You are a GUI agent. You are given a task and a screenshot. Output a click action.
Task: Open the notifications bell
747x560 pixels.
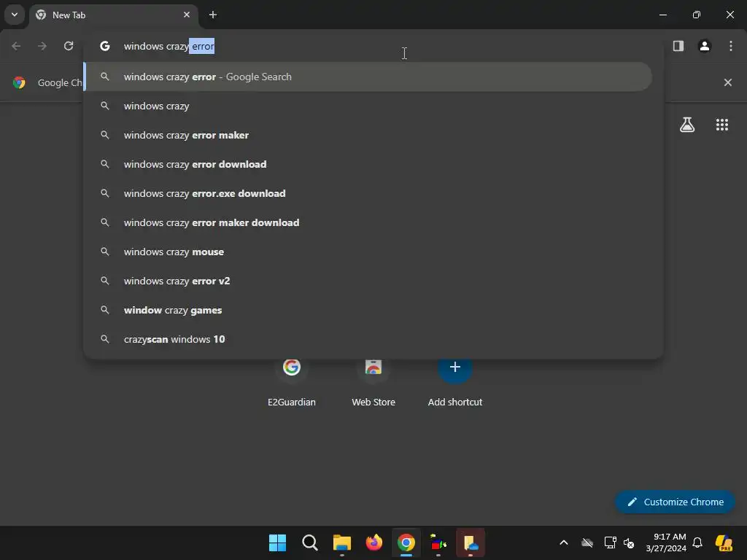[x=697, y=542]
